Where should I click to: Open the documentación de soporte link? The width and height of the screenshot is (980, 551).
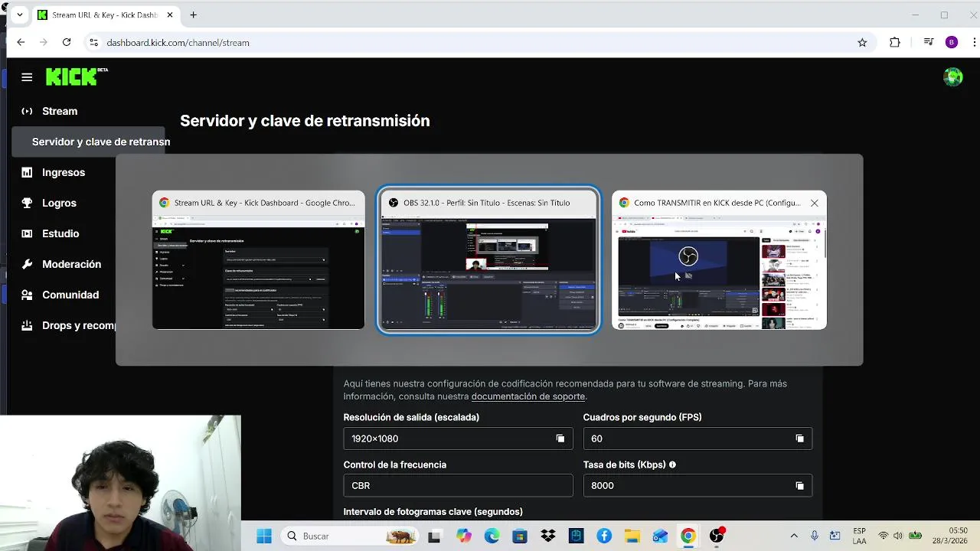pos(528,396)
